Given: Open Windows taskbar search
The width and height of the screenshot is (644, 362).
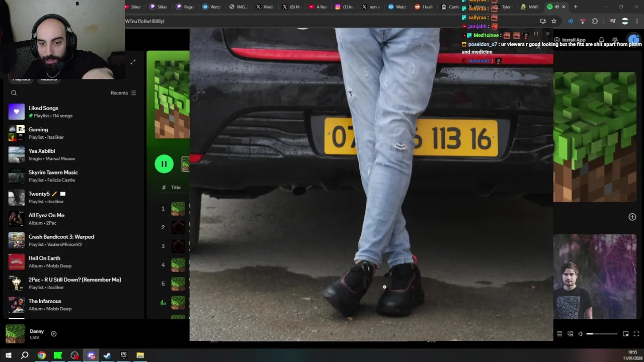Looking at the screenshot, I should click(x=25, y=355).
